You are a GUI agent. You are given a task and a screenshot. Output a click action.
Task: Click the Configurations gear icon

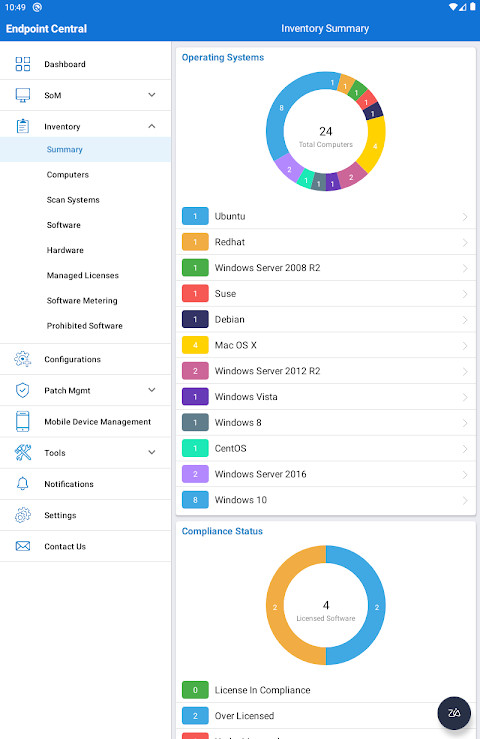pyautogui.click(x=23, y=359)
